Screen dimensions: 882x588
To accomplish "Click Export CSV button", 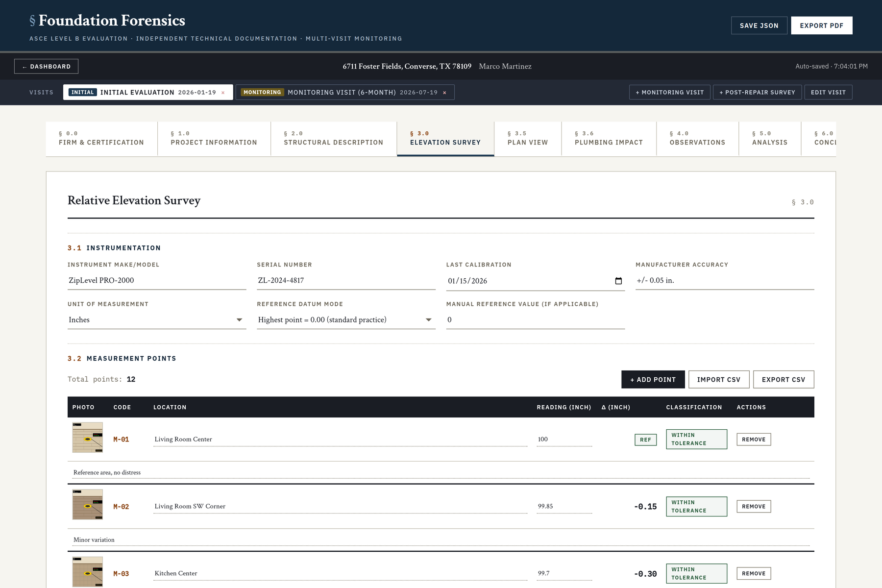I will 784,379.
